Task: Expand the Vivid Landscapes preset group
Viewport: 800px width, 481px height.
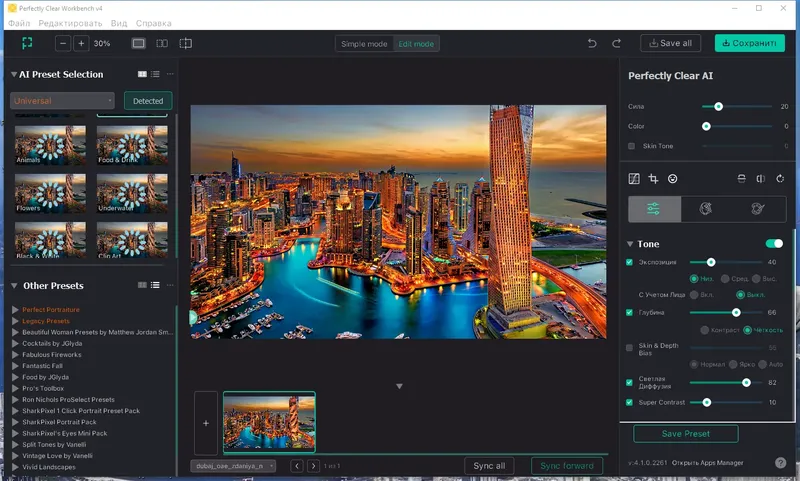Action: 15,467
